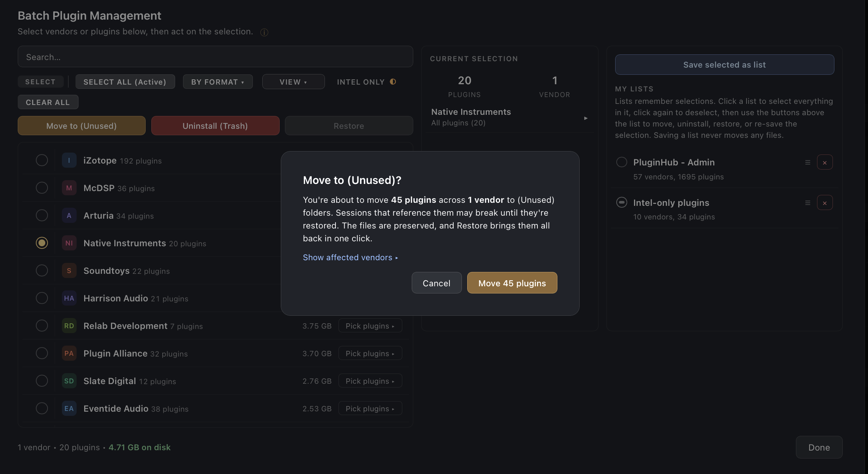Click the Soundtoys vendor badge icon
The width and height of the screenshot is (868, 474).
point(69,271)
